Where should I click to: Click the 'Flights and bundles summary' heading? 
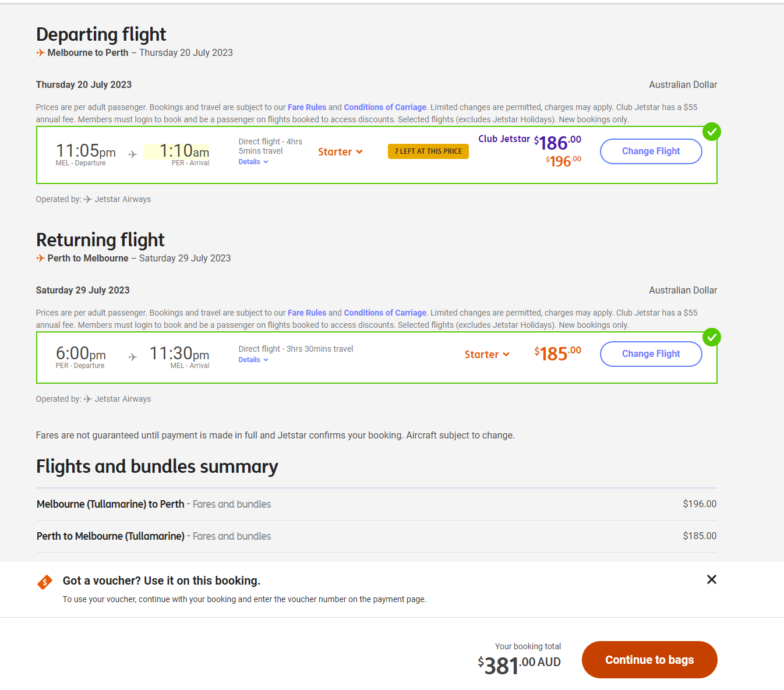[157, 466]
